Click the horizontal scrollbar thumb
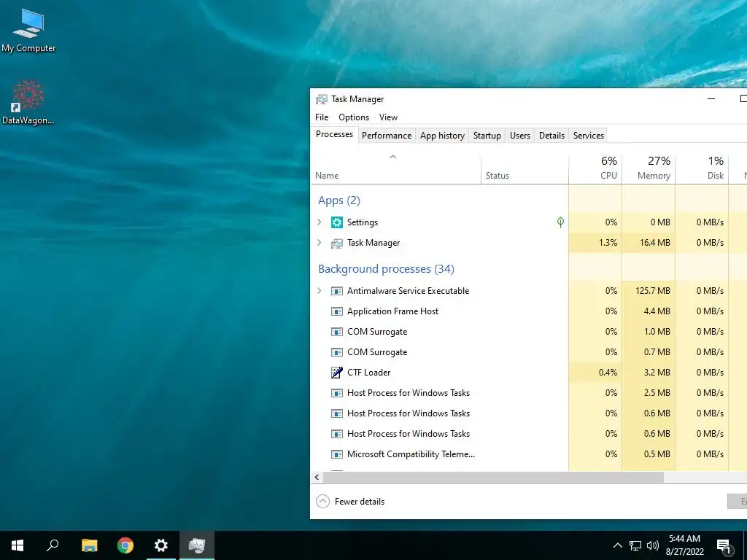 click(x=494, y=477)
